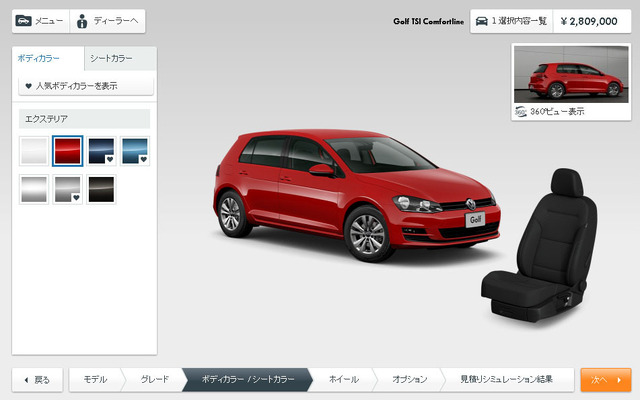The width and height of the screenshot is (640, 400).
Task: Open the メニュー button with car icon
Action: [x=41, y=21]
